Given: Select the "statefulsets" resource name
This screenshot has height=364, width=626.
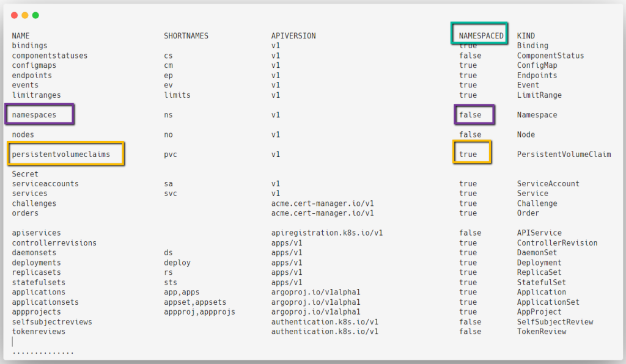Looking at the screenshot, I should 37,282.
